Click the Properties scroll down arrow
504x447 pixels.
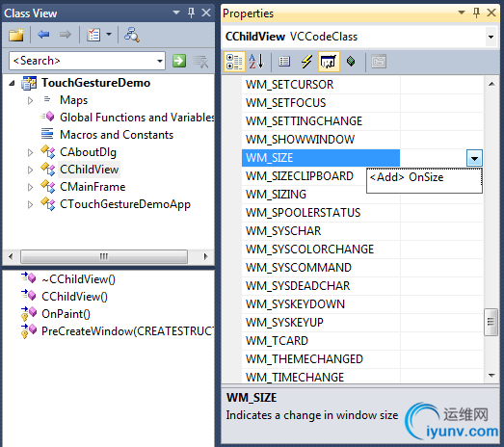[x=491, y=375]
